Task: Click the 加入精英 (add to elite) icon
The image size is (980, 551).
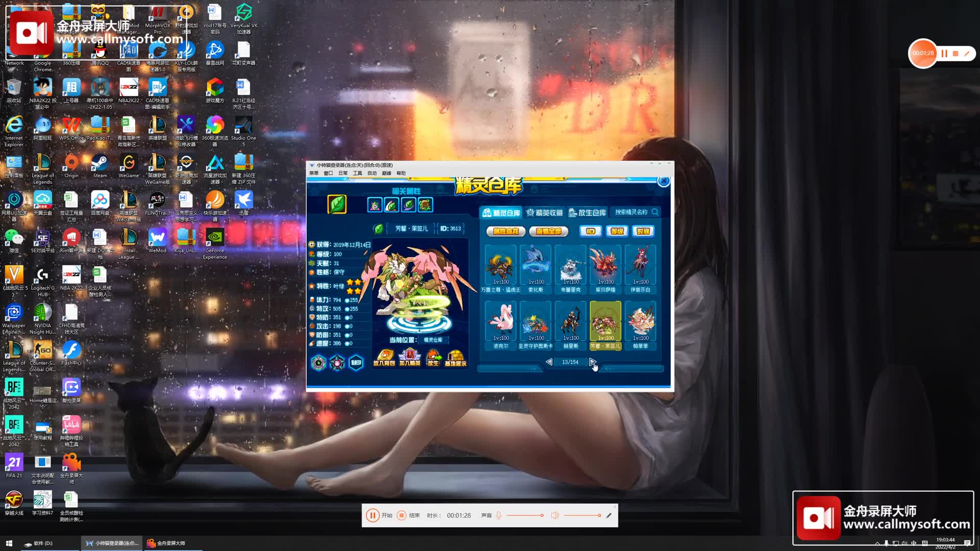Action: (409, 357)
